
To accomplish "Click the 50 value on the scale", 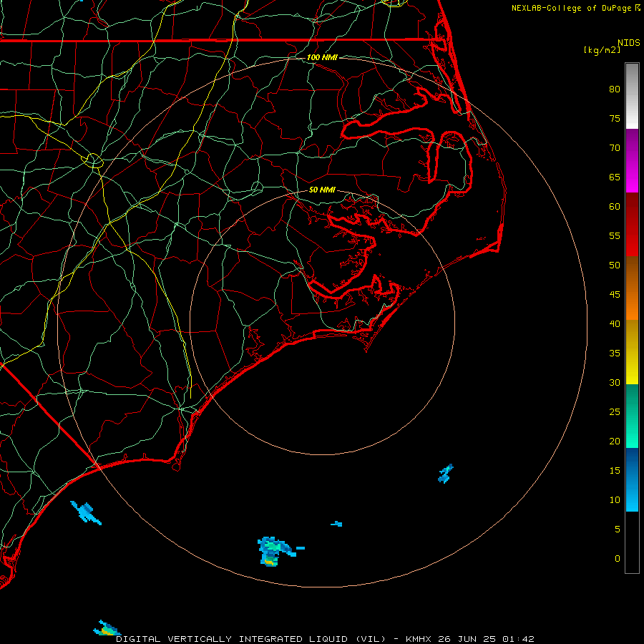I will (x=615, y=265).
